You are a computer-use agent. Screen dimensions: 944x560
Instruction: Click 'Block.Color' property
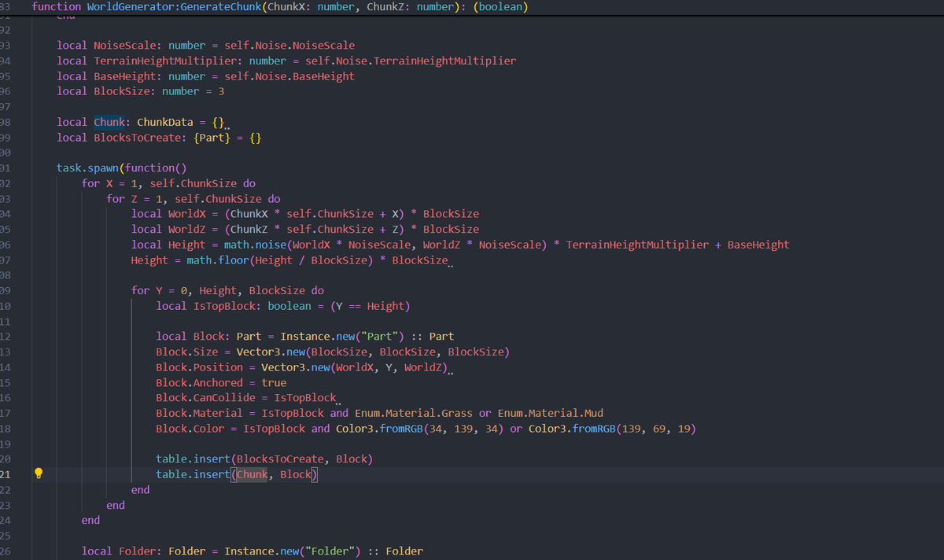tap(190, 429)
